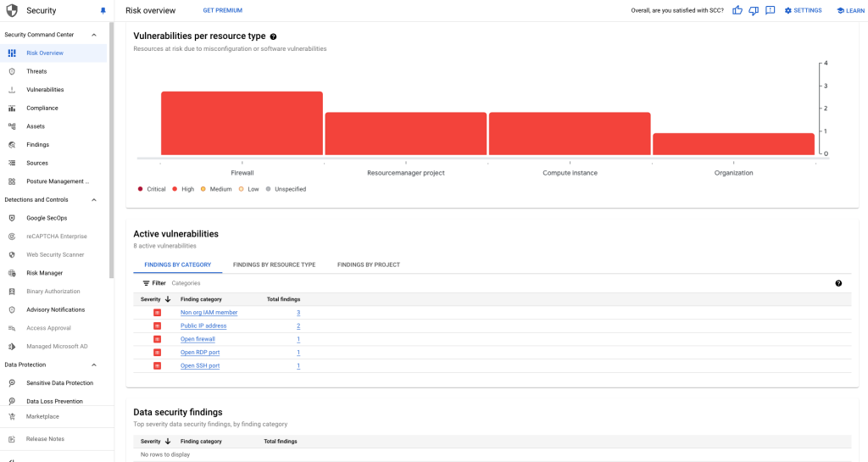Collapse the Detections and Controls section

tap(93, 200)
